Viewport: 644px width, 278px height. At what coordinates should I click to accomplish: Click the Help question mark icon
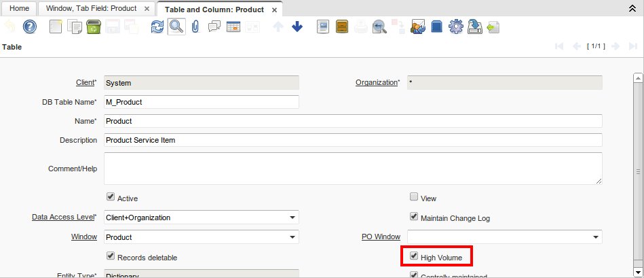(x=29, y=27)
